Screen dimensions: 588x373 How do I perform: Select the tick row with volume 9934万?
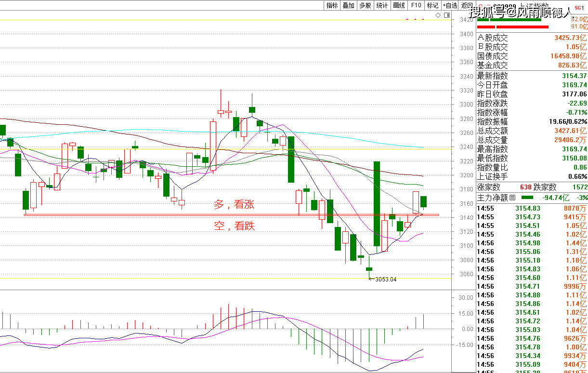[532, 356]
